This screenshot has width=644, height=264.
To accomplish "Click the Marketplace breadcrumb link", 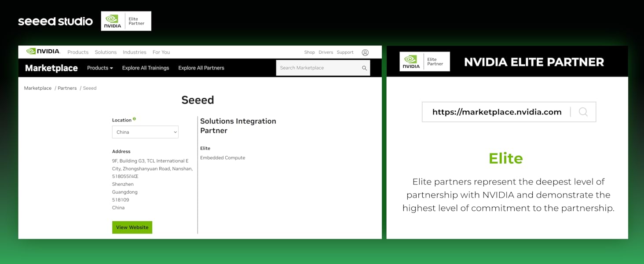I will click(38, 88).
